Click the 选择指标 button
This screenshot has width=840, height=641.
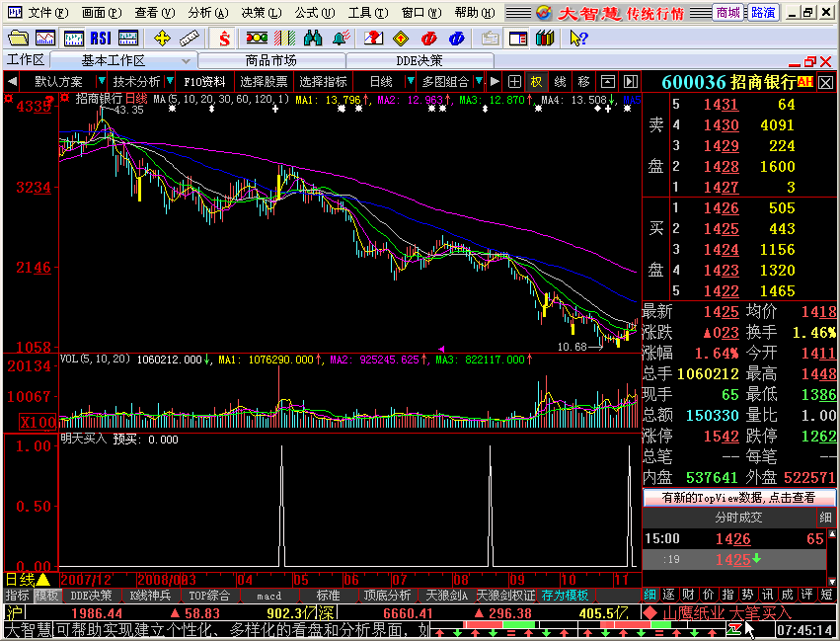click(323, 81)
